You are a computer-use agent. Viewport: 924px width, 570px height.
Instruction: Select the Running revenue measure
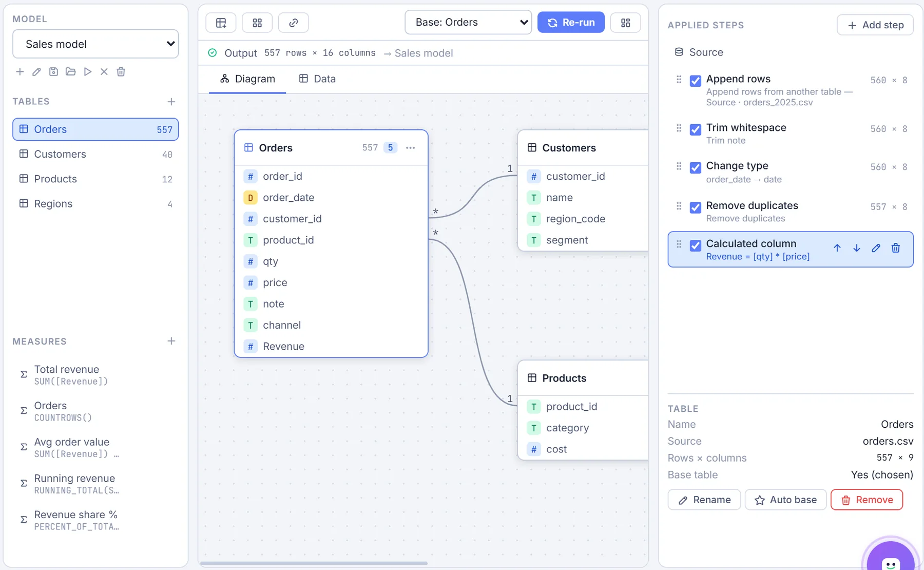95,484
